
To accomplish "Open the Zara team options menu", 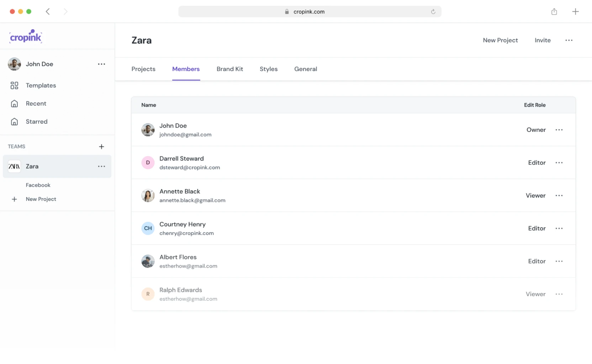I will pyautogui.click(x=102, y=166).
